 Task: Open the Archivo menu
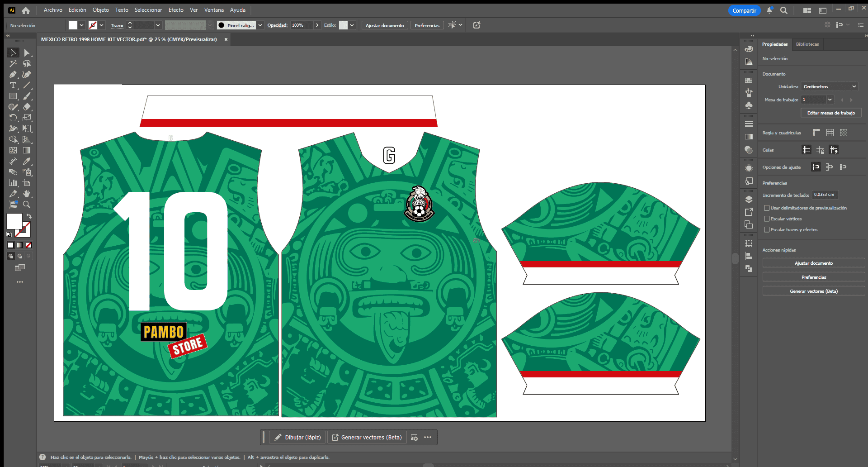(x=53, y=10)
